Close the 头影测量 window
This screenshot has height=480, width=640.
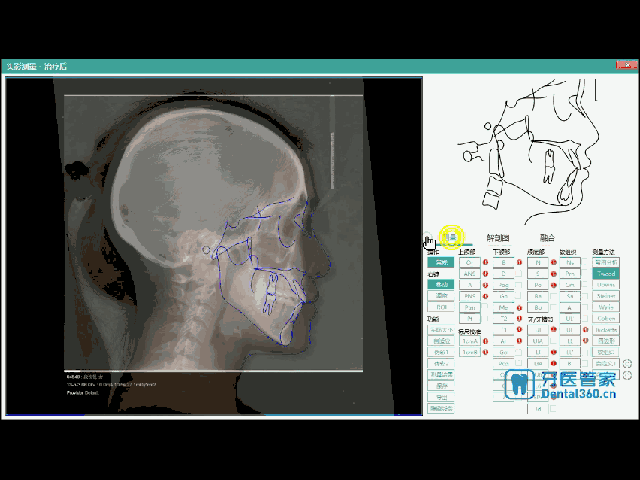(627, 65)
